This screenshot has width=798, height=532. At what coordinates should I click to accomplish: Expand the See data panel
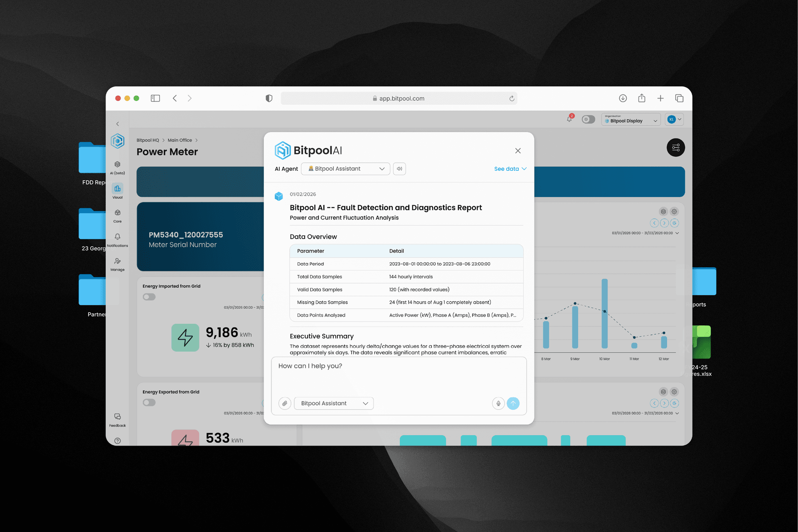point(510,169)
